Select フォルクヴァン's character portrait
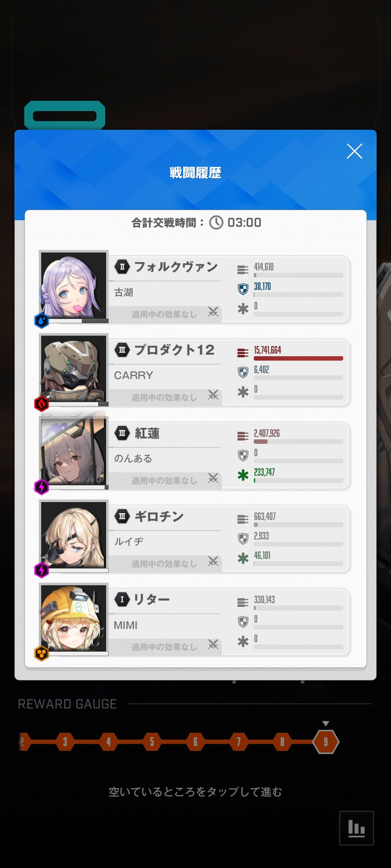This screenshot has height=868, width=391. pos(74,286)
